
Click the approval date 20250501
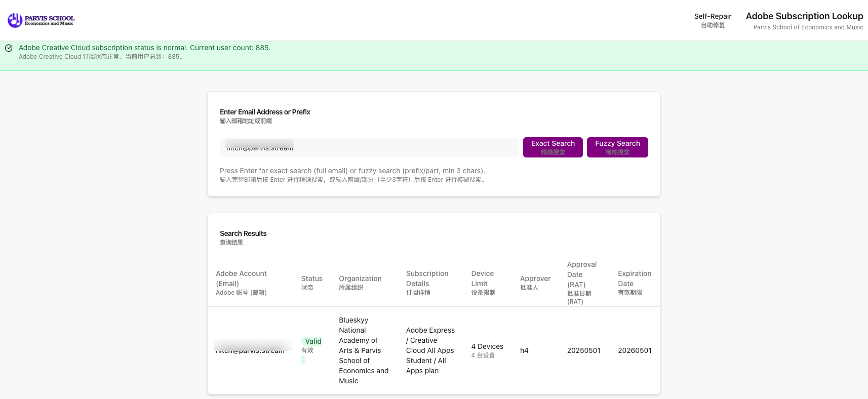click(583, 350)
